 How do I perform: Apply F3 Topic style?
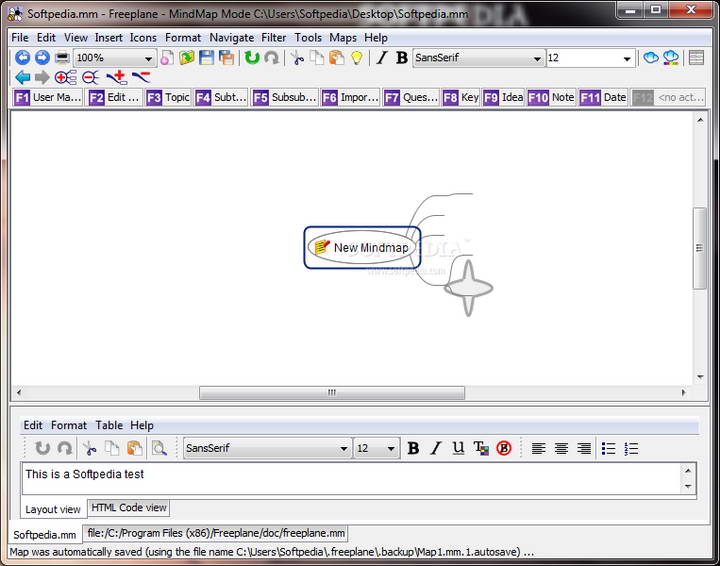coord(168,97)
